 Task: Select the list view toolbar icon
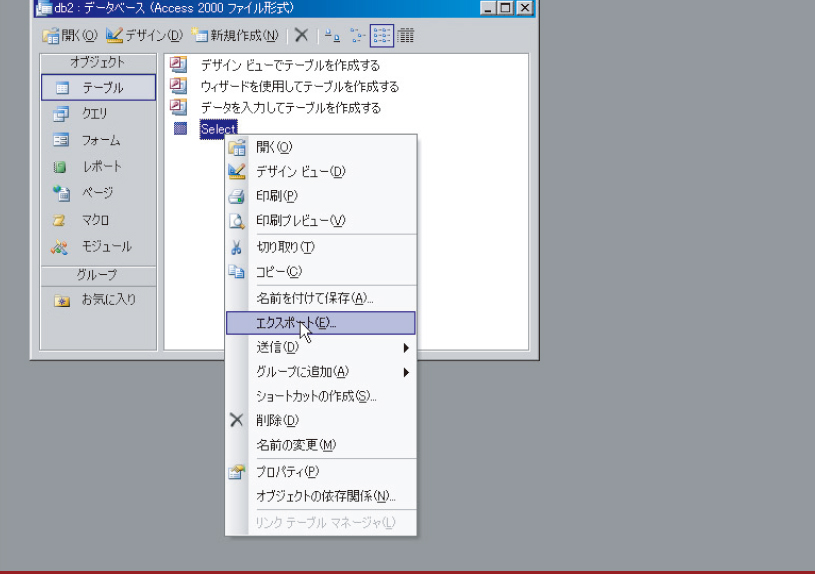(x=382, y=35)
